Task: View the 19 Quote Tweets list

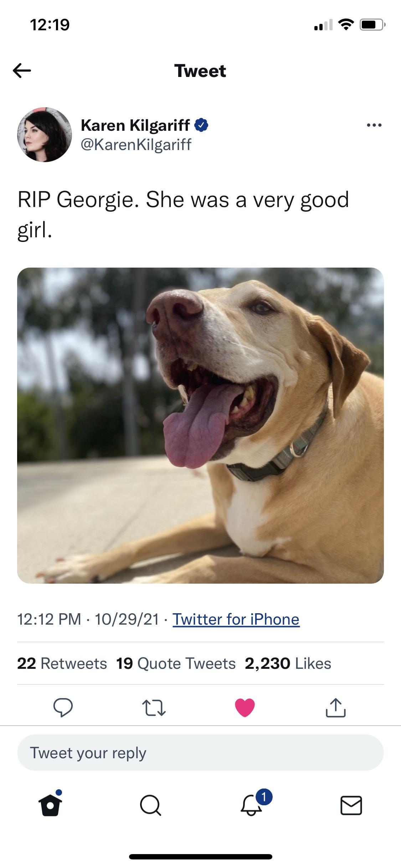Action: point(176,663)
